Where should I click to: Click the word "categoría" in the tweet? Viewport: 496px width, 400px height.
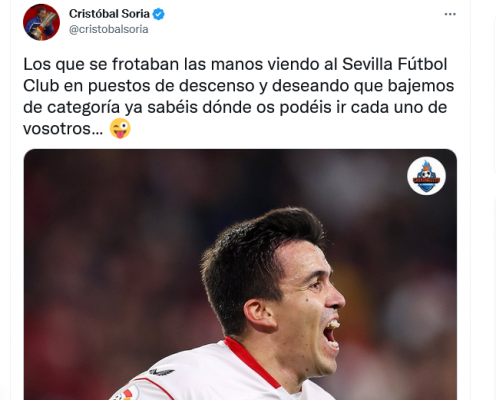pos(83,108)
